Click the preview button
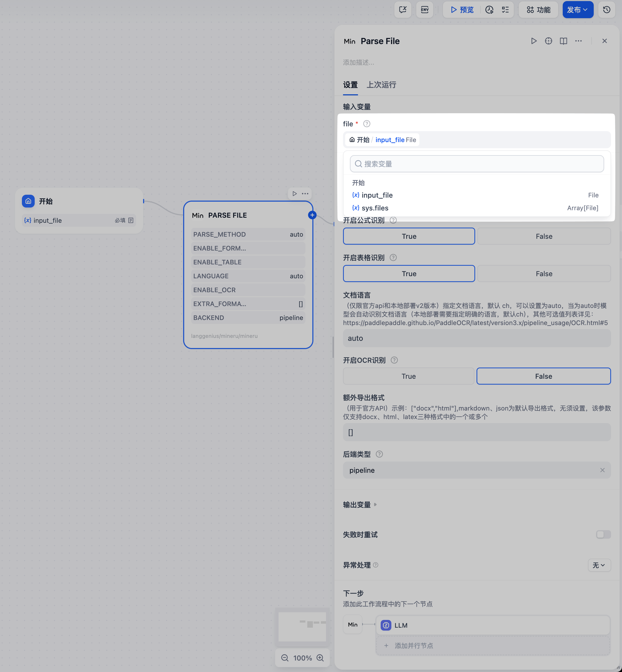 [x=462, y=10]
